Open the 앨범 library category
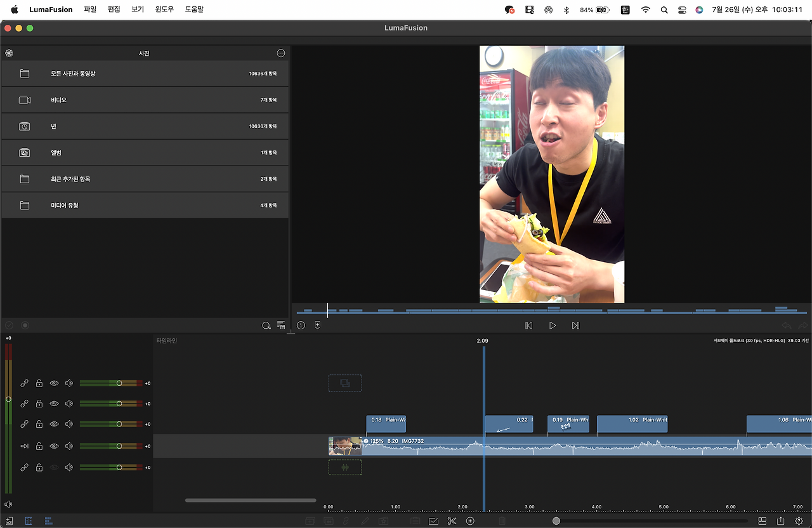 145,153
